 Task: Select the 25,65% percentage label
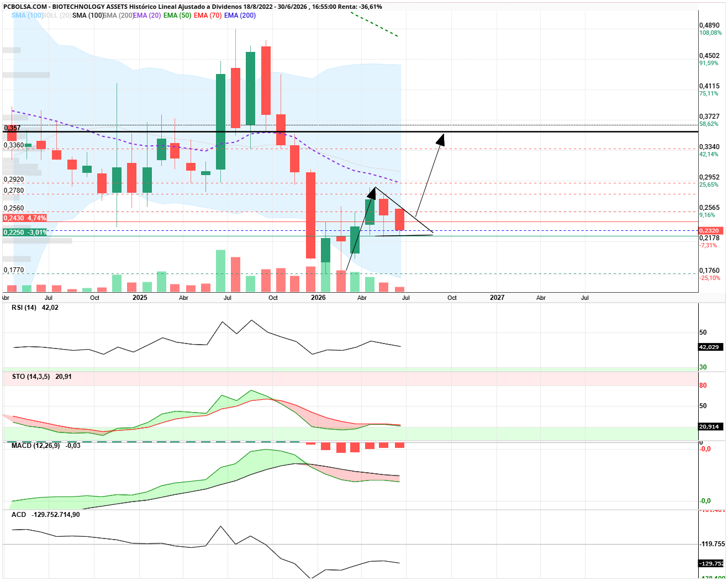click(x=709, y=184)
